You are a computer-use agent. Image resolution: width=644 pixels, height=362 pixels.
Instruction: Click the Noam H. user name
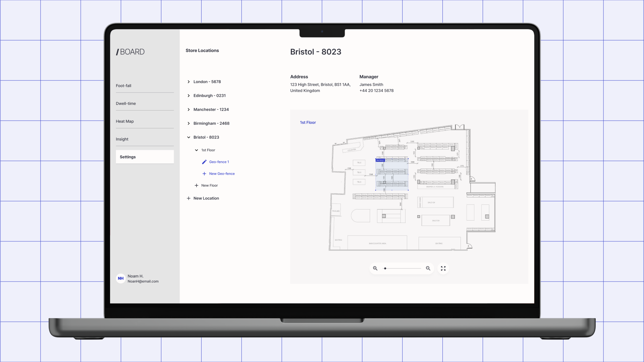point(136,276)
